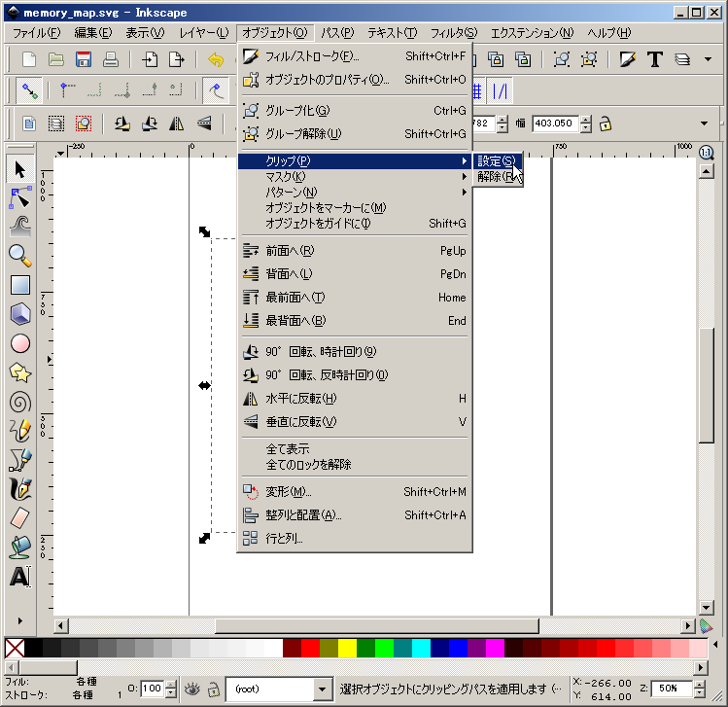Select the Zoom magnifier tool
728x707 pixels.
[20, 256]
